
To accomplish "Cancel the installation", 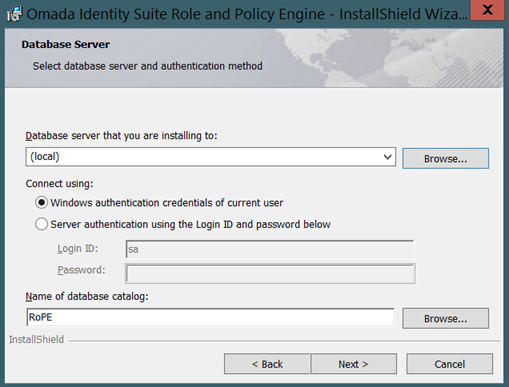I will [x=449, y=364].
